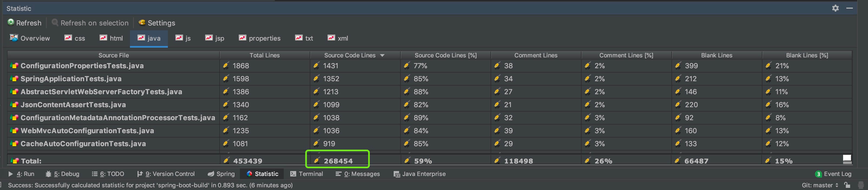Click the white square beside Total row
This screenshot has height=190, width=868.
847,158
